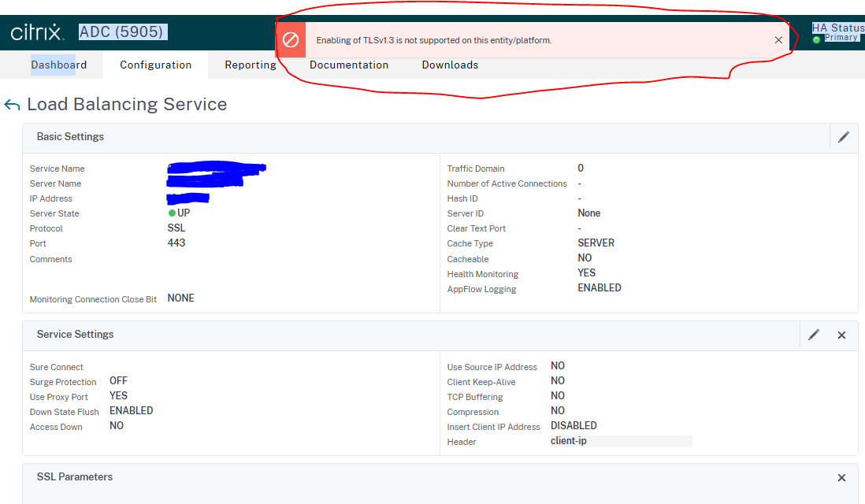Click Monitoring Connection Close Bit value NONE
Screen dimensions: 865x504
tap(181, 298)
